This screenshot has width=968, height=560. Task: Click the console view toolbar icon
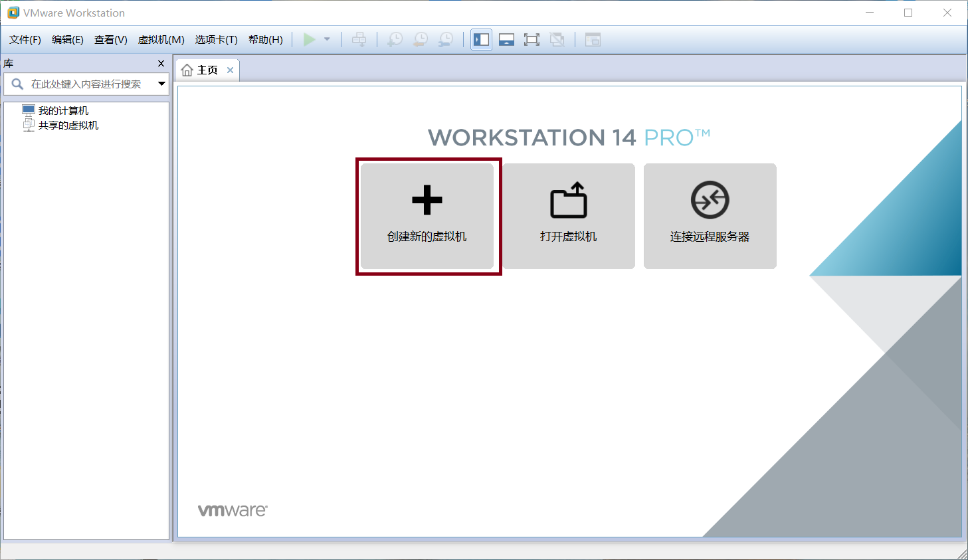(x=593, y=40)
